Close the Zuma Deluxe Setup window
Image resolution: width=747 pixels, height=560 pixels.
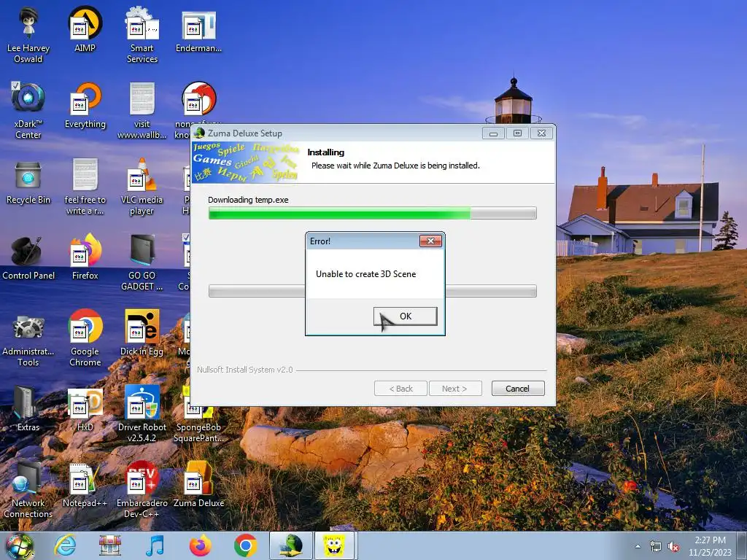(x=542, y=133)
